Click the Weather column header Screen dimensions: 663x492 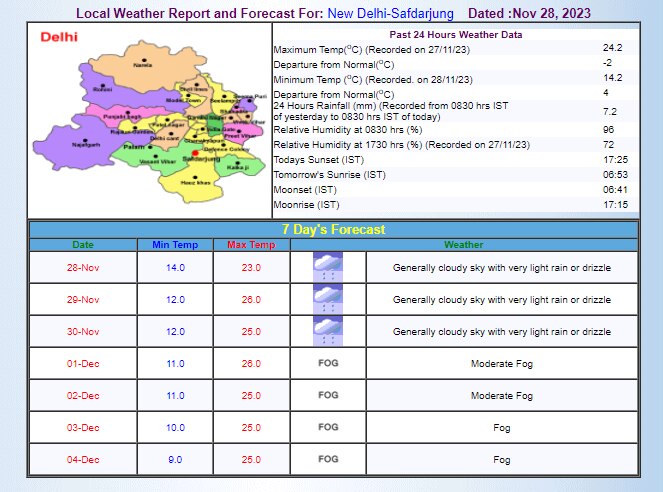click(x=463, y=245)
